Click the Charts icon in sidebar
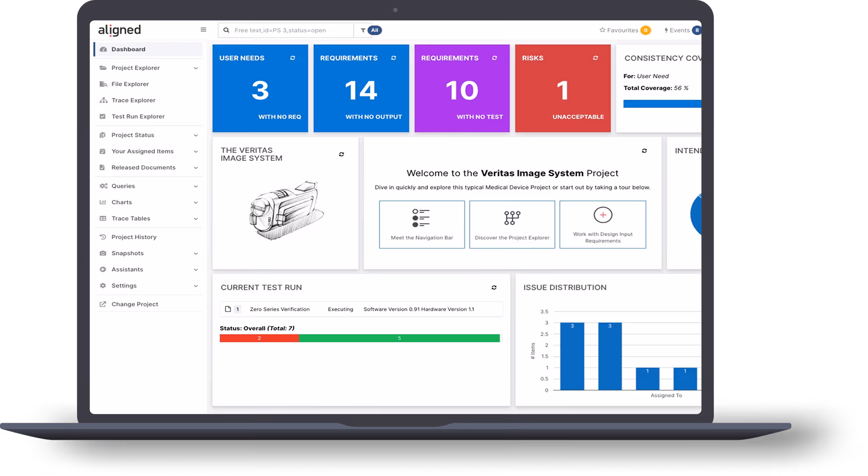 tap(103, 202)
